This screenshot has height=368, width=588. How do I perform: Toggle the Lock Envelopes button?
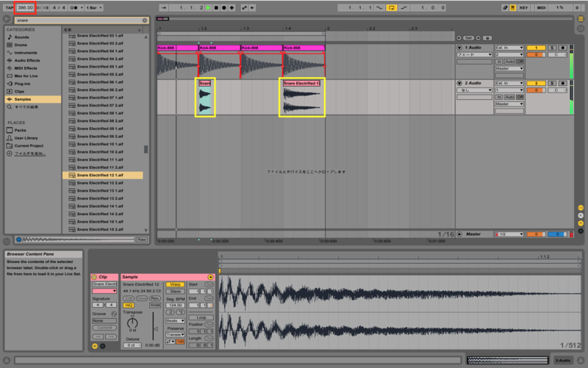point(487,38)
